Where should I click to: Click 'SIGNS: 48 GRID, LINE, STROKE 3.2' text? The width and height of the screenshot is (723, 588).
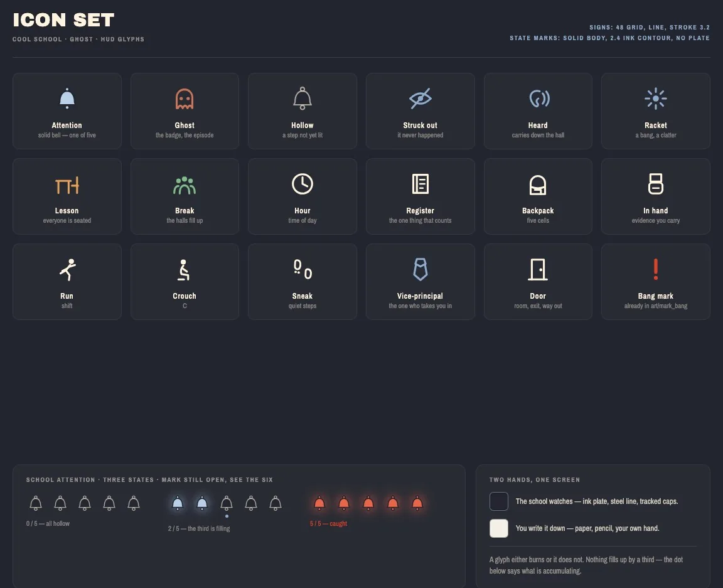pos(649,27)
